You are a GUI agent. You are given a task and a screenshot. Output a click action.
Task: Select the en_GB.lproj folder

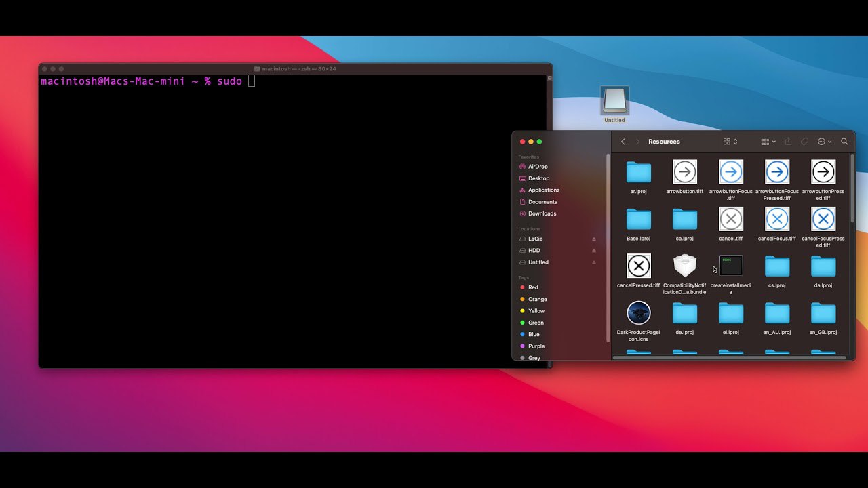pos(823,313)
